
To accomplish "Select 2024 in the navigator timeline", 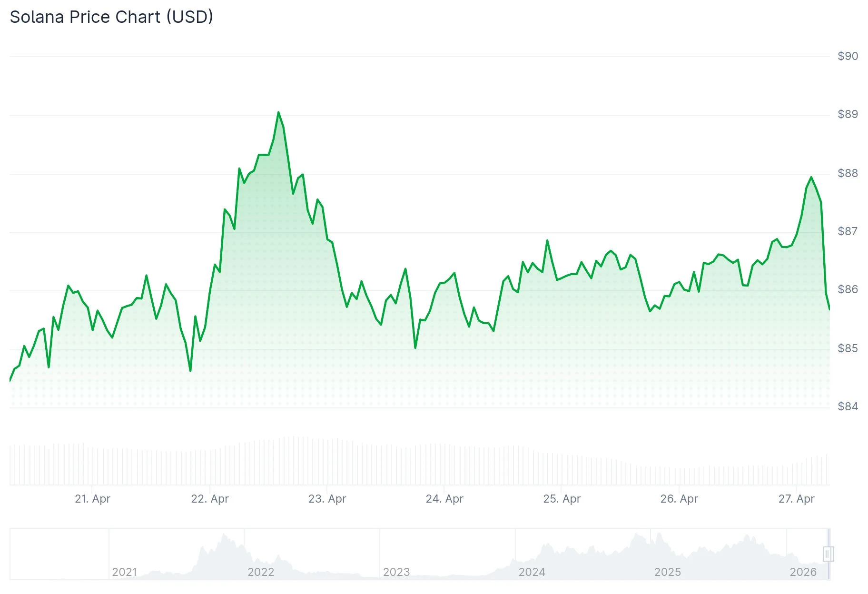I will [x=532, y=572].
